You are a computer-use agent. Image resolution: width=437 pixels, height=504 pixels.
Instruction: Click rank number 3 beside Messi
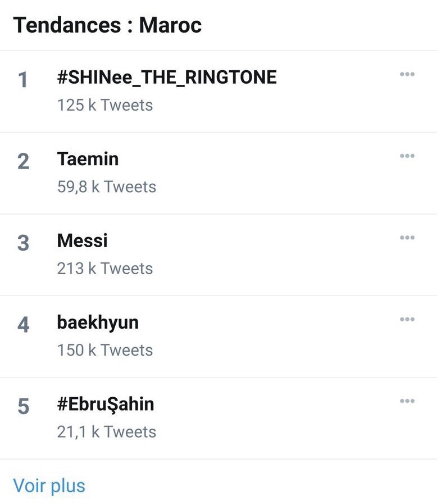[x=23, y=244]
